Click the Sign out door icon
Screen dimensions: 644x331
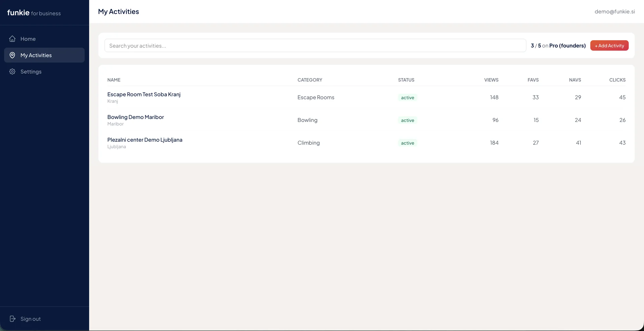[12, 319]
